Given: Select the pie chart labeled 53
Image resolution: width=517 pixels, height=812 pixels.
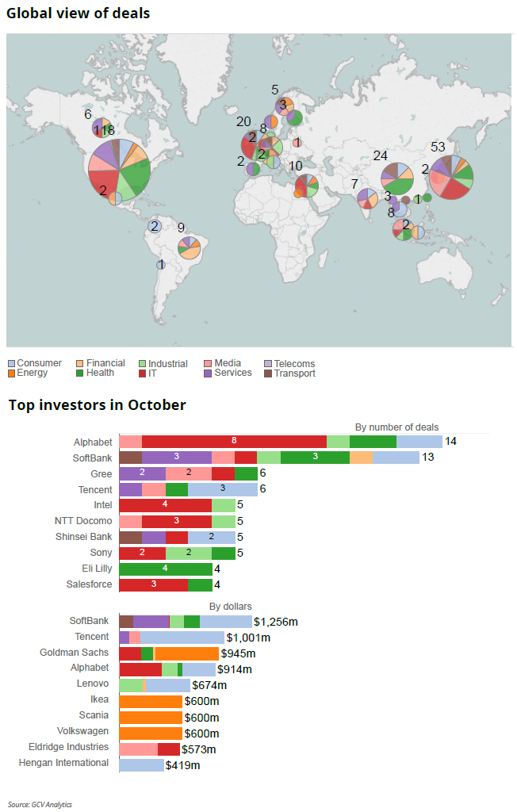Looking at the screenshot, I should [451, 177].
